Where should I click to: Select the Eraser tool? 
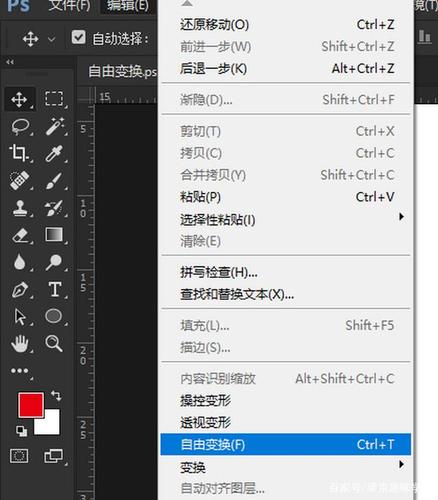(20, 235)
